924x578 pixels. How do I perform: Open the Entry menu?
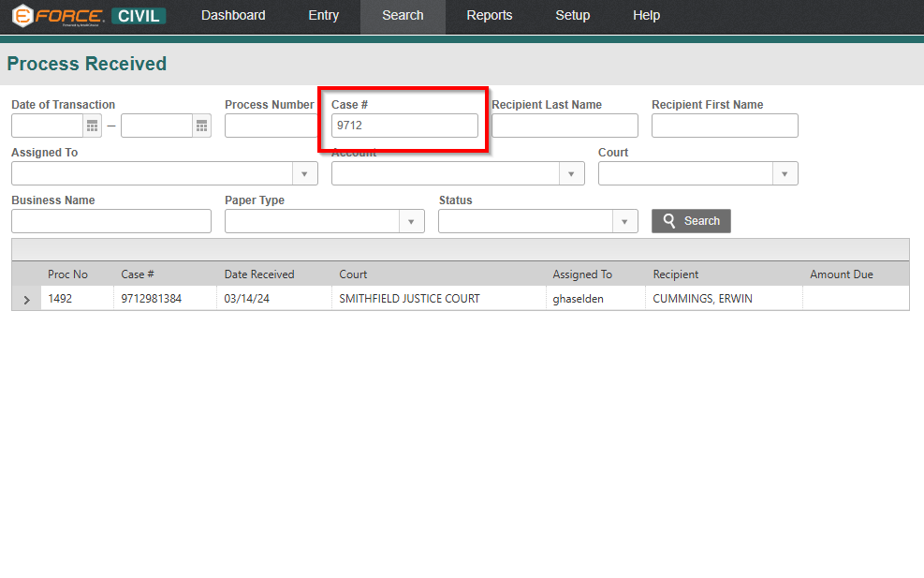click(324, 16)
